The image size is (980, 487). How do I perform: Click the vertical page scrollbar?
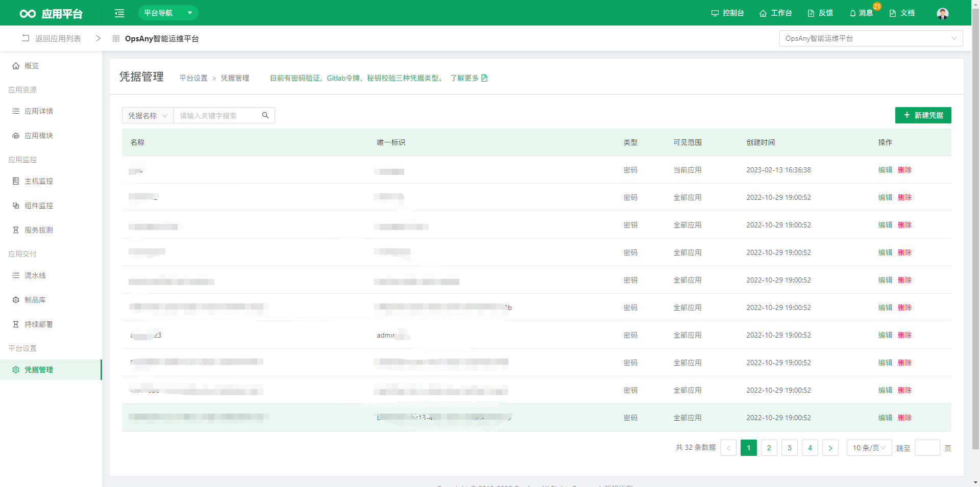pos(975,229)
